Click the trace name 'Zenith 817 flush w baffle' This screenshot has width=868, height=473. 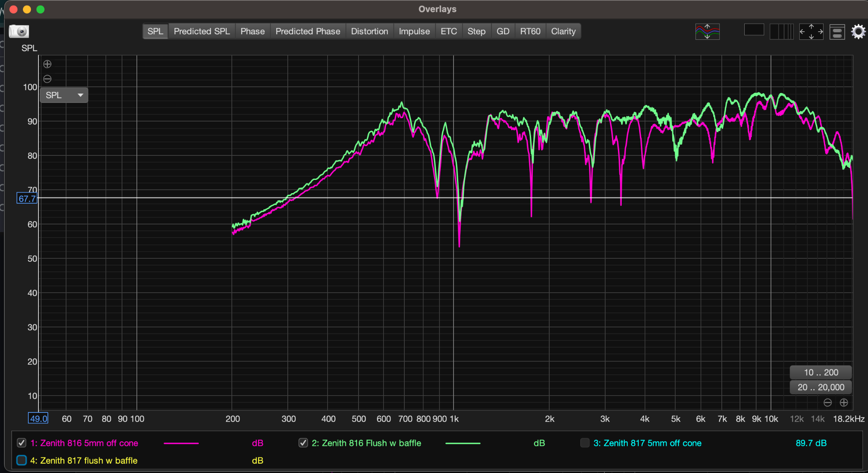pos(89,460)
